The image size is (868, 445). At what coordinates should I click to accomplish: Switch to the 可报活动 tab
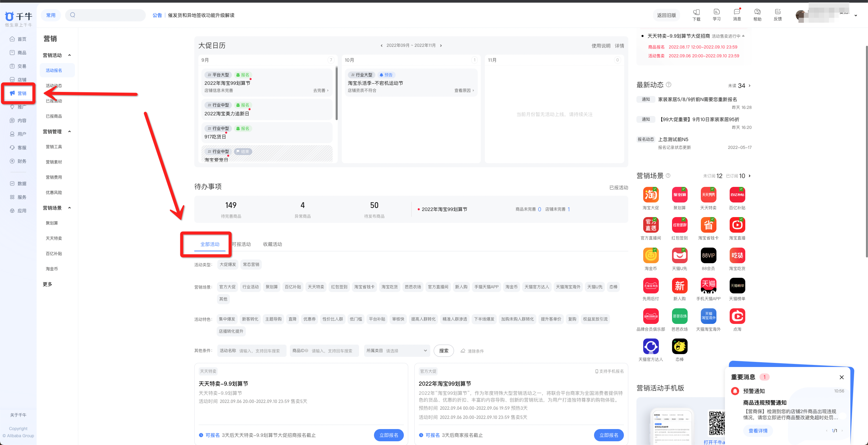pyautogui.click(x=241, y=244)
